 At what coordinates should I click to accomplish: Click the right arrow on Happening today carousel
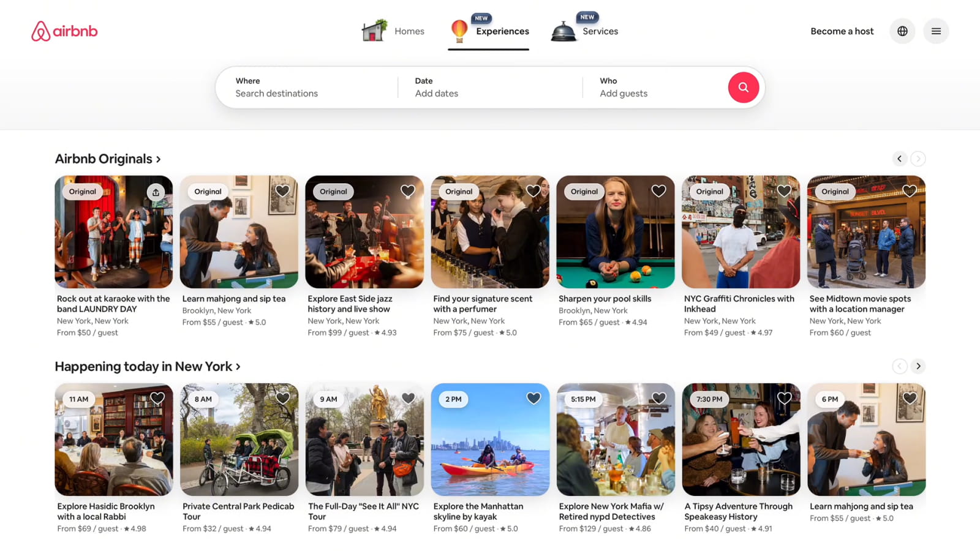pyautogui.click(x=918, y=366)
